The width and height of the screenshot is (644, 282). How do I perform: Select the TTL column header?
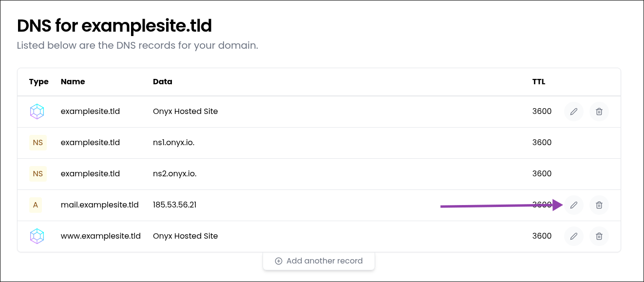538,82
